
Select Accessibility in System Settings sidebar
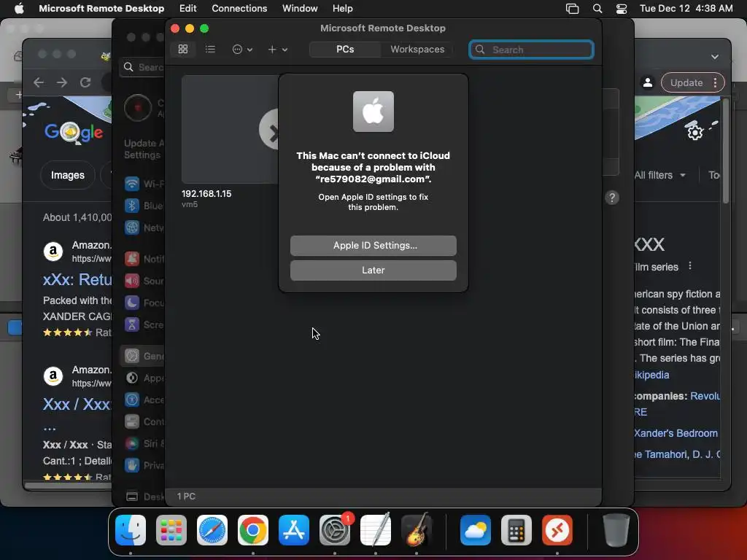144,400
